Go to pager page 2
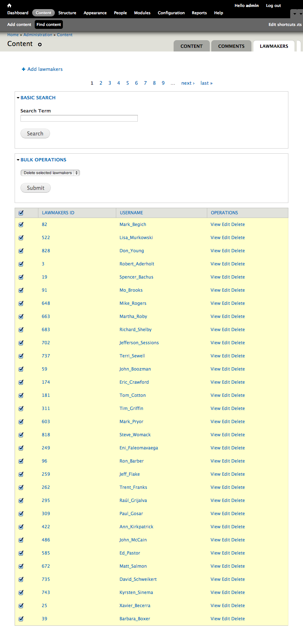 coord(101,83)
